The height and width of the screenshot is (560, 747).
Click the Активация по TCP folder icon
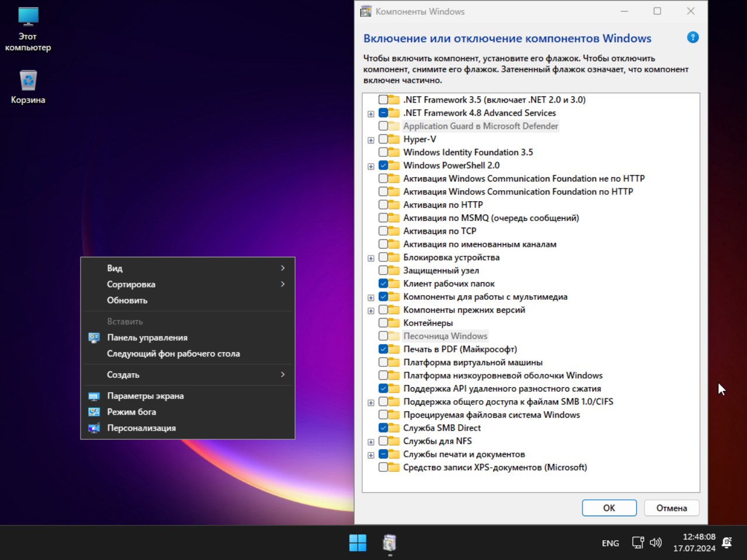coord(394,231)
